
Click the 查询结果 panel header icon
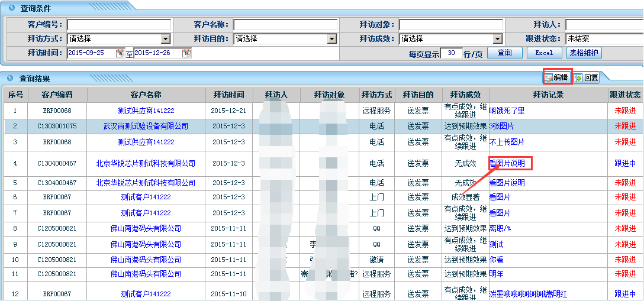pos(11,78)
